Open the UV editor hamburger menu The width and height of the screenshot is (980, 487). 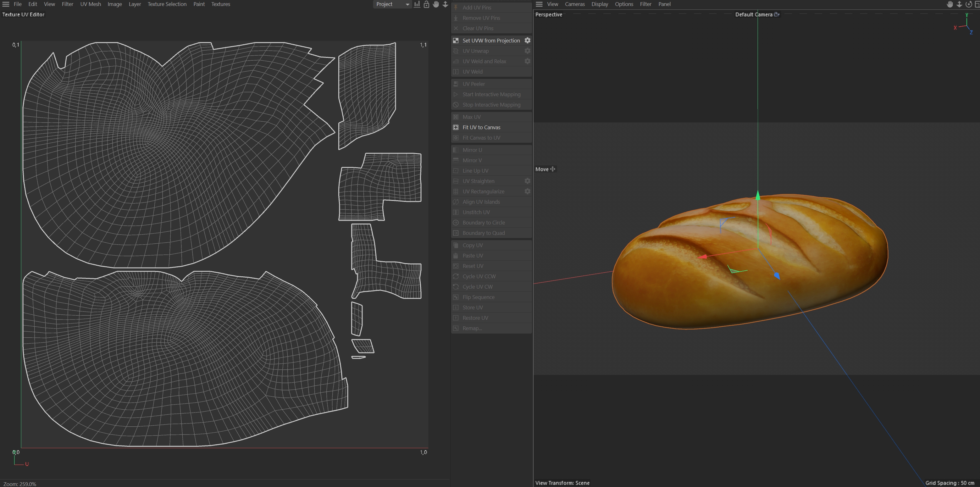click(x=6, y=4)
